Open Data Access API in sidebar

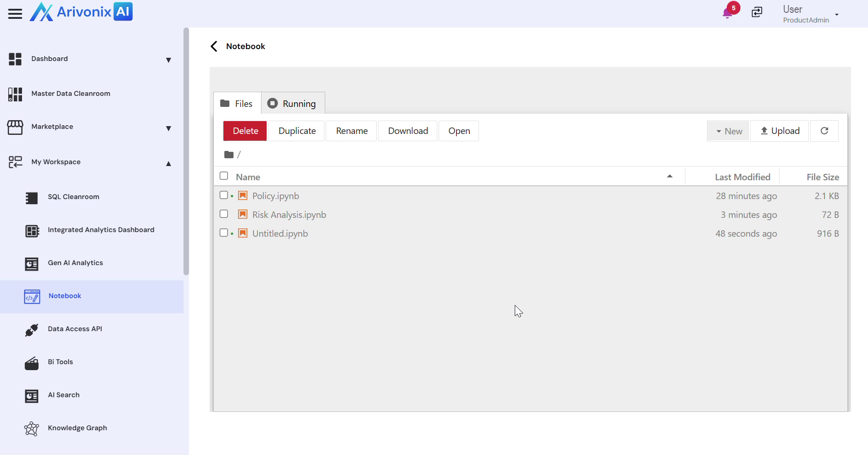(x=75, y=329)
